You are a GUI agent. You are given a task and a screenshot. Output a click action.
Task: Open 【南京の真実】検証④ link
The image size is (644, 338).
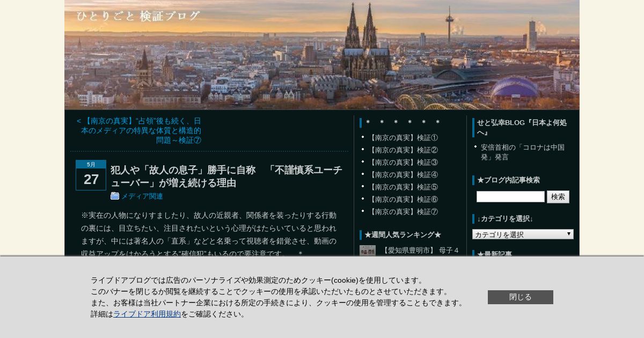pyautogui.click(x=402, y=174)
